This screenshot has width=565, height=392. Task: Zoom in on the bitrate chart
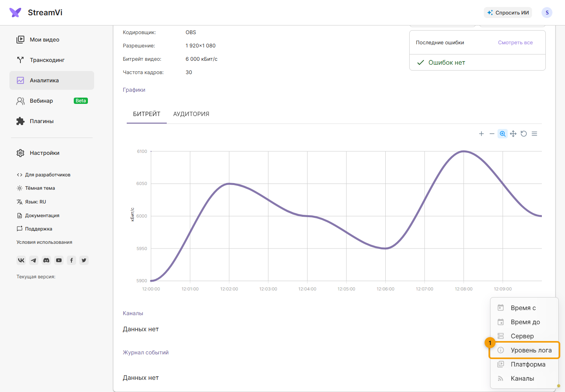481,134
